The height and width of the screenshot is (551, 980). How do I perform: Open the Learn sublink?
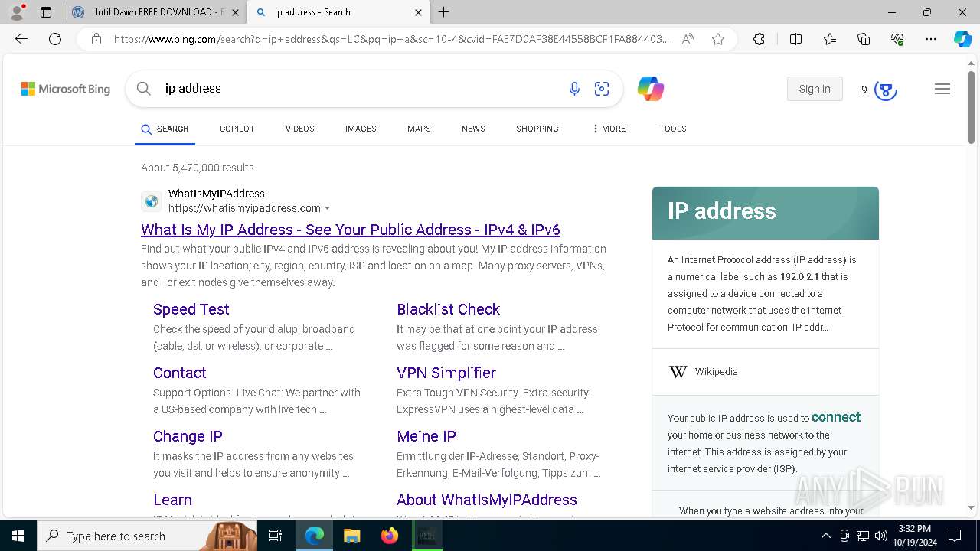[172, 500]
